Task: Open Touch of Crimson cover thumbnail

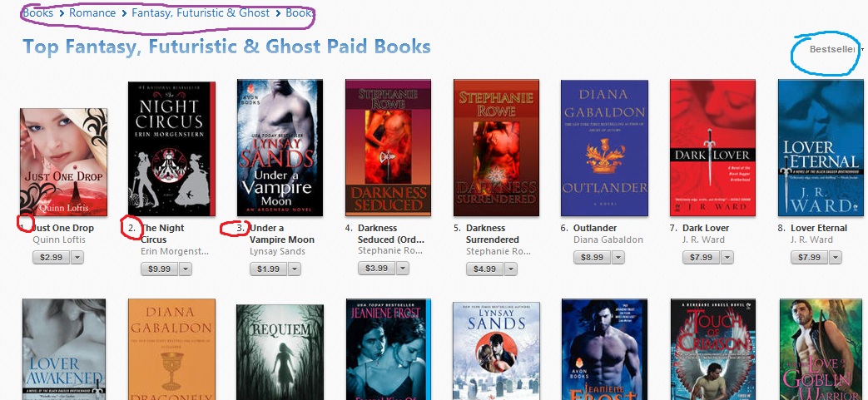Action: [x=713, y=349]
